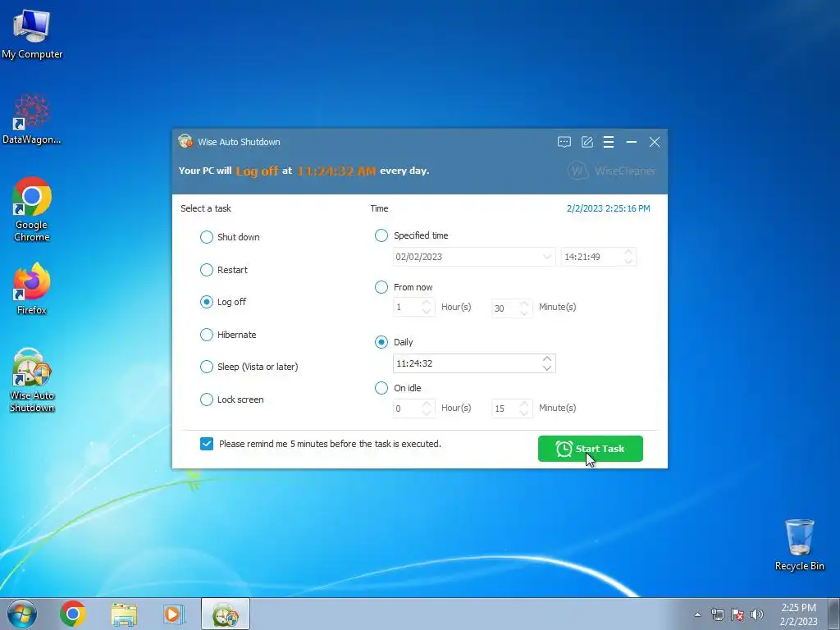The image size is (840, 630).
Task: Open the Action Center flag icon
Action: [x=737, y=614]
